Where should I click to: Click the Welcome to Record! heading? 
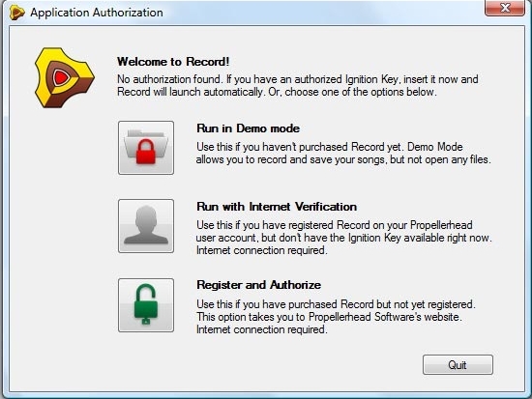click(x=173, y=62)
